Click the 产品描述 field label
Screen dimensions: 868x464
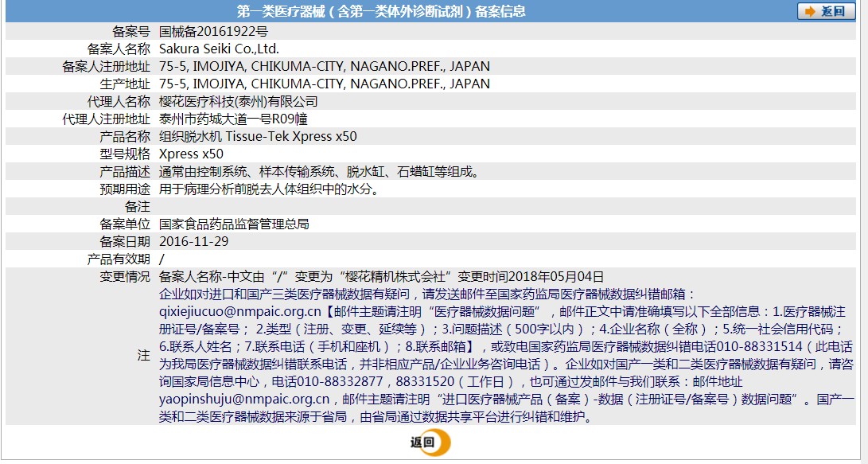125,172
